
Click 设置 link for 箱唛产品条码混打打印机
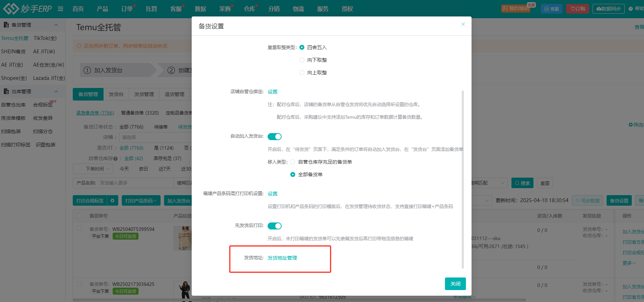tap(273, 194)
